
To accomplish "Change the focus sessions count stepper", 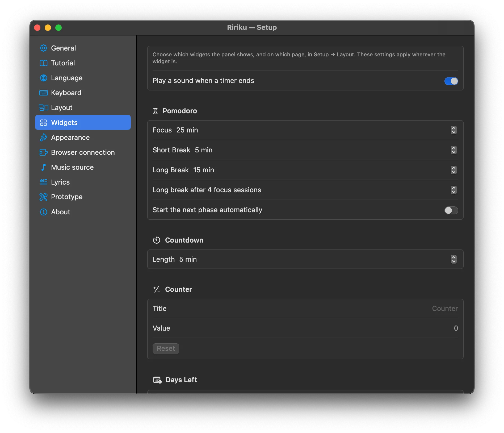I will (454, 190).
